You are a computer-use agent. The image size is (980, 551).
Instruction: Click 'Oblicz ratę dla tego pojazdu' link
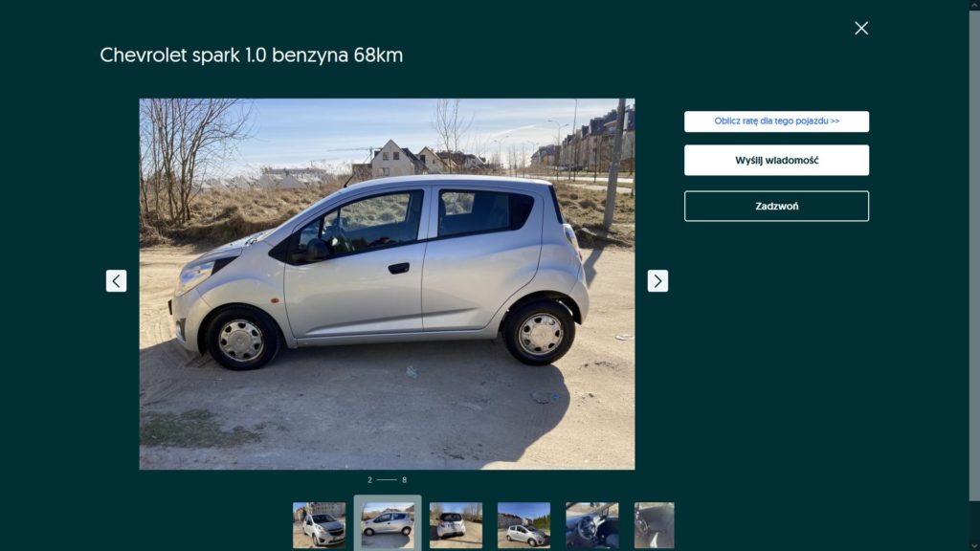[x=776, y=121]
